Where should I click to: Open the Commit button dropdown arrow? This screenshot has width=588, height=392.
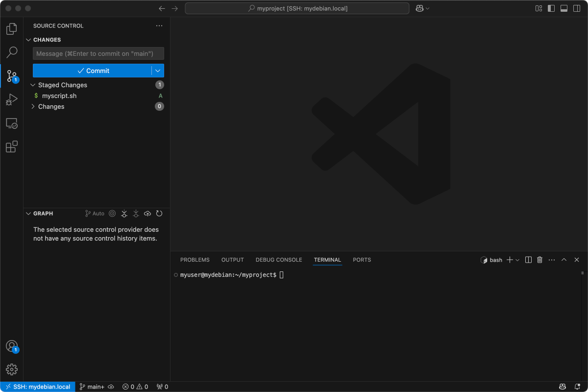[158, 71]
